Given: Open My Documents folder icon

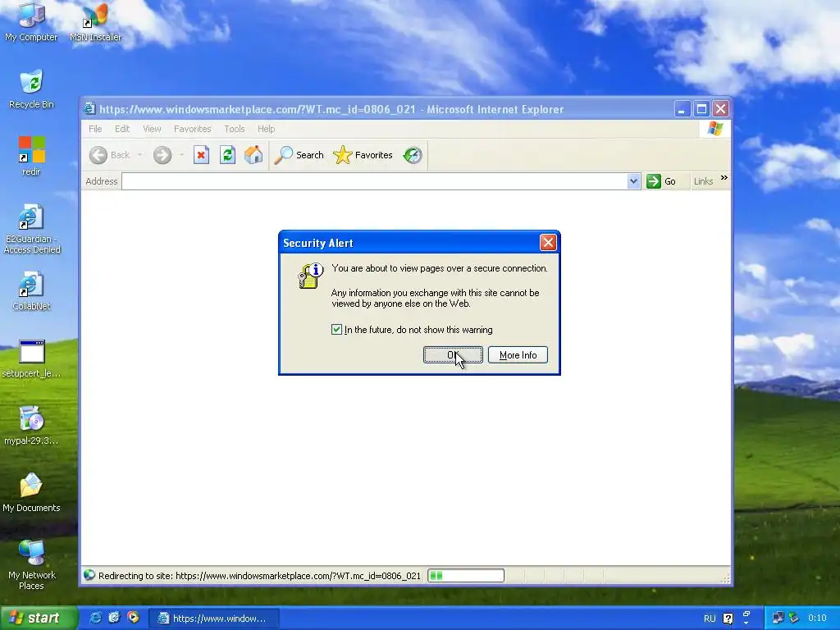Looking at the screenshot, I should (x=31, y=492).
